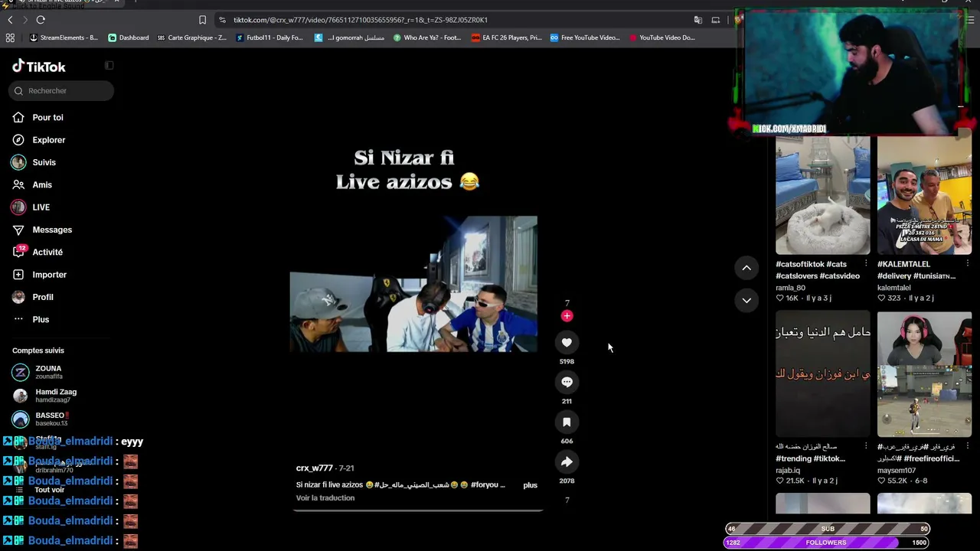Open the video comments
The image size is (980, 551).
pyautogui.click(x=567, y=382)
